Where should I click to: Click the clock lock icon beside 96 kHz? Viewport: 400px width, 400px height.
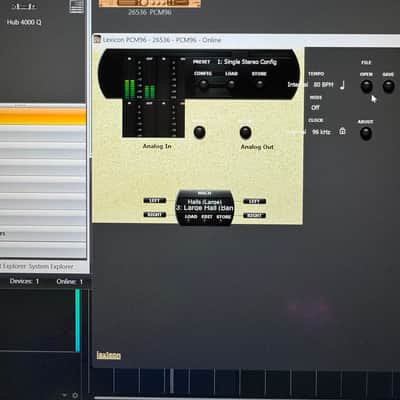click(342, 131)
